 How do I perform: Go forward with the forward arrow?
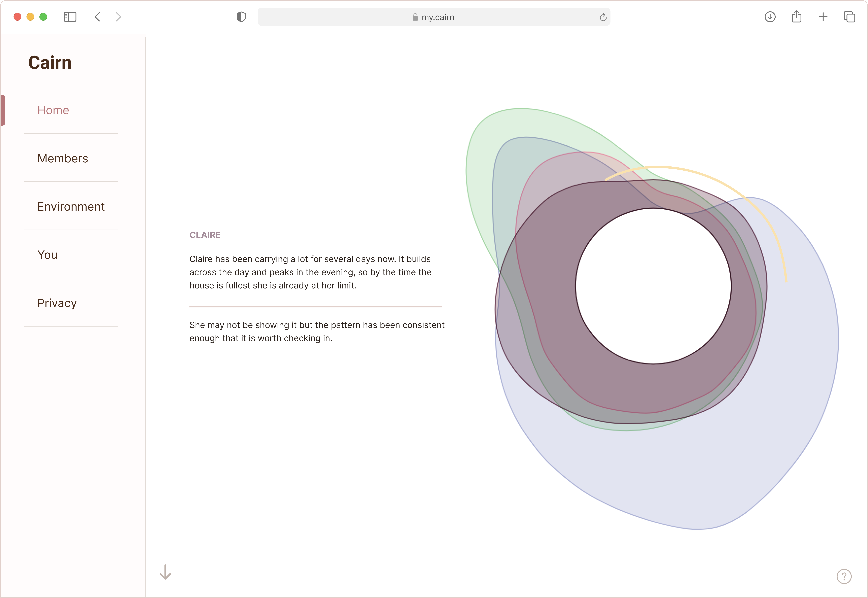[x=118, y=17]
